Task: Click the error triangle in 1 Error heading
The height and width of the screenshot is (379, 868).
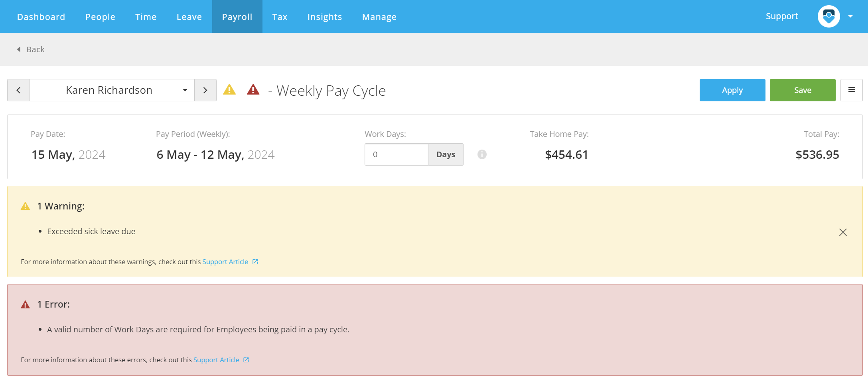Action: (x=25, y=305)
